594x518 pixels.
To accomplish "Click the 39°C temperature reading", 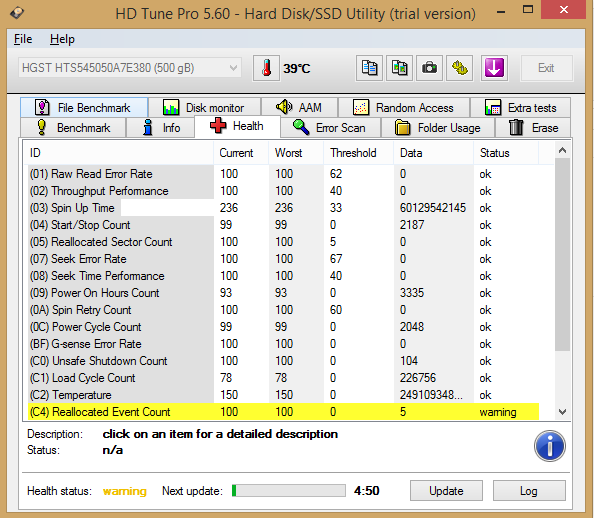I will pyautogui.click(x=297, y=69).
